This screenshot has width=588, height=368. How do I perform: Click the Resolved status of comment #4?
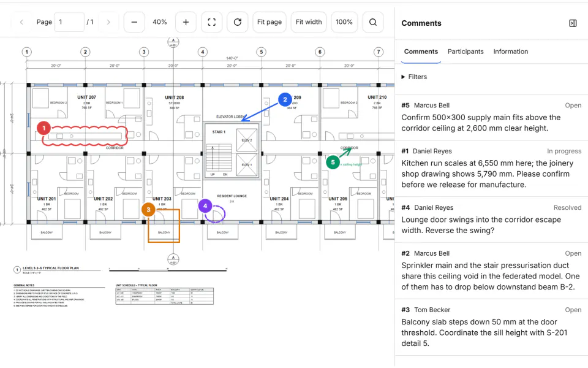click(x=567, y=208)
